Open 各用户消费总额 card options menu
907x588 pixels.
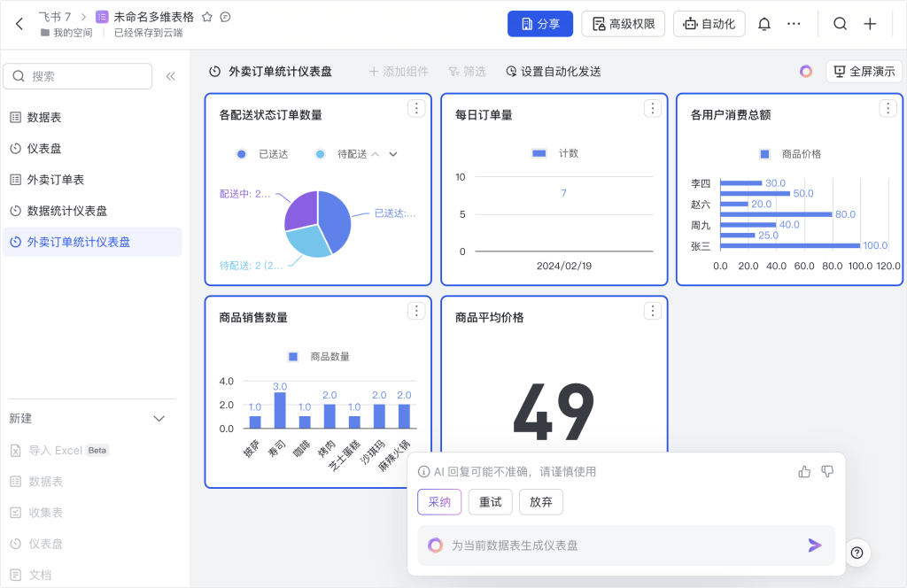[x=888, y=108]
